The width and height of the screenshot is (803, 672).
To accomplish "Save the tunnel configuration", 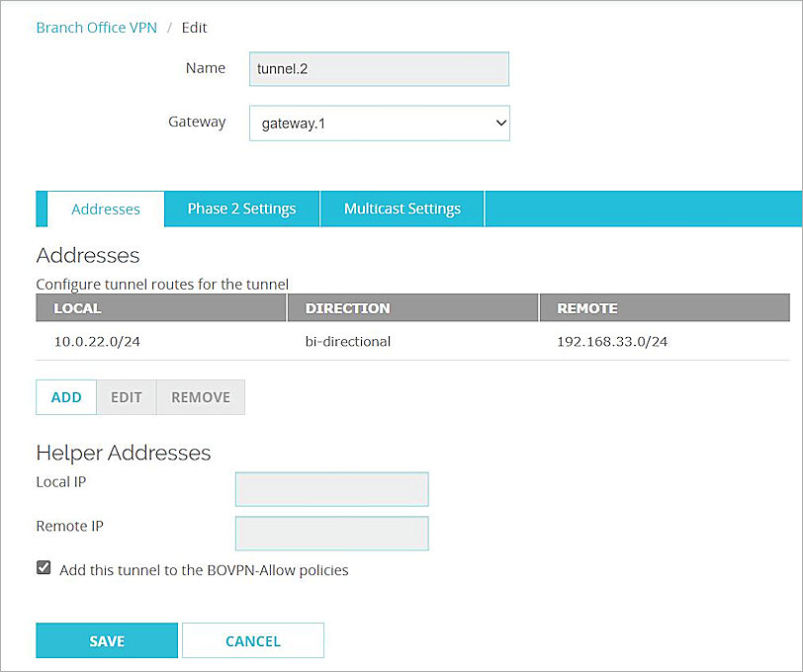I will (x=106, y=640).
